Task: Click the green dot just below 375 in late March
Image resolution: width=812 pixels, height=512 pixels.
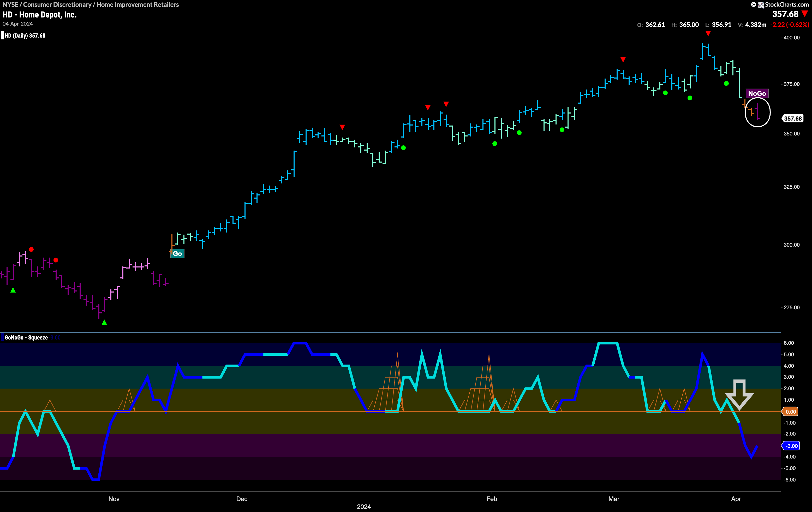Action: (726, 83)
